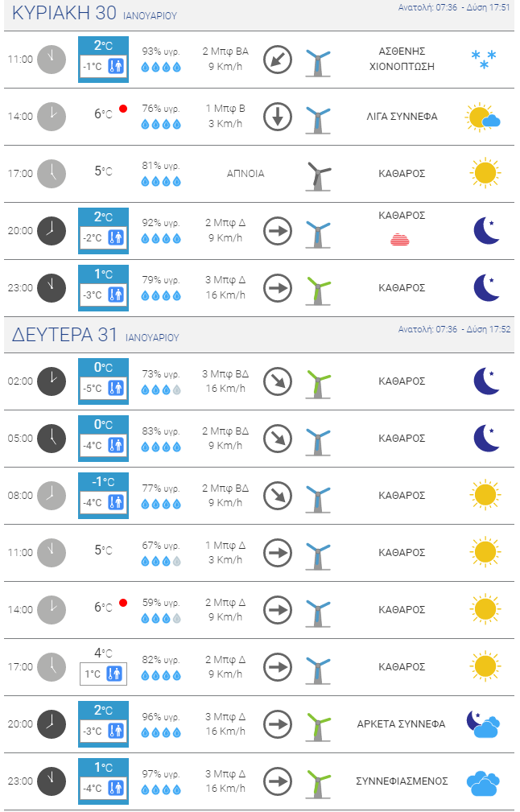The height and width of the screenshot is (812, 520).
Task: Click the northeast wind arrow at Sunday 11:00
Action: pyautogui.click(x=278, y=60)
